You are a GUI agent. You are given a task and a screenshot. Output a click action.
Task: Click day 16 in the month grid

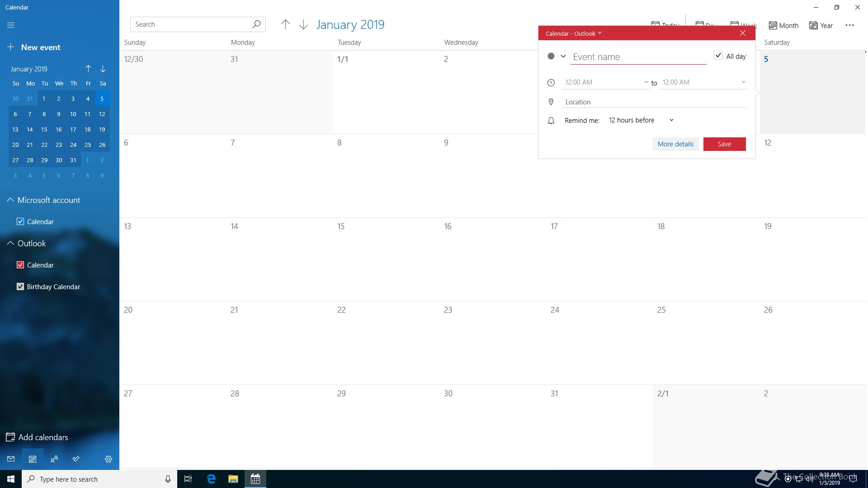coord(492,259)
